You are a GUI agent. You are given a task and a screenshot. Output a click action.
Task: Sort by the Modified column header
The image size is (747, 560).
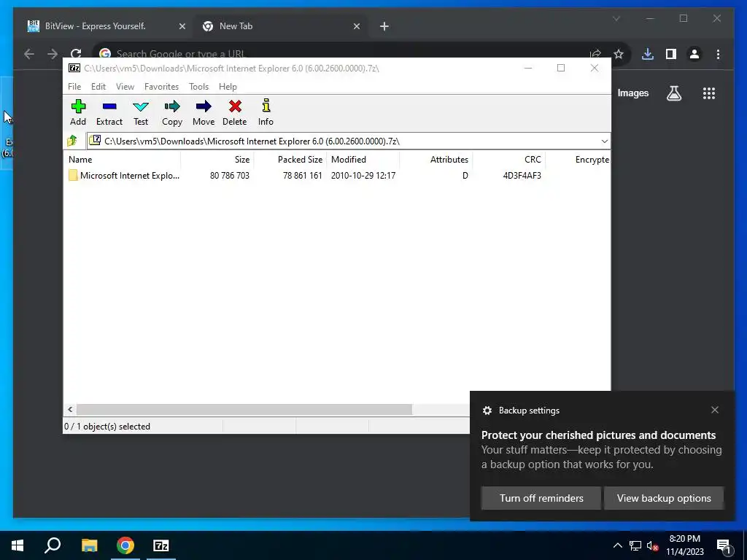tap(363, 160)
